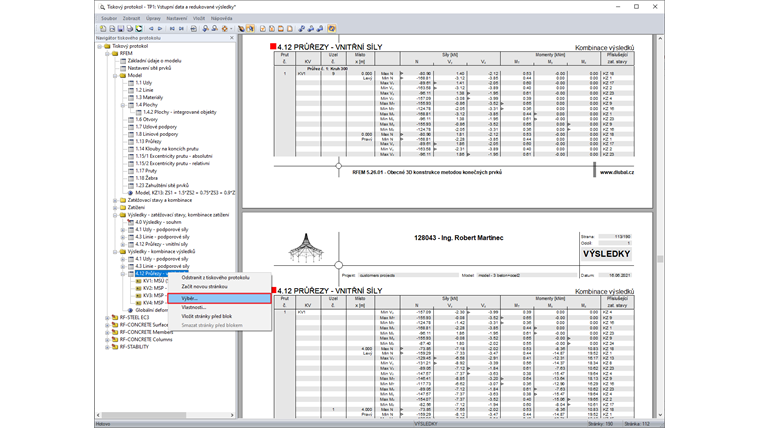
Task: Expand the RF-STABILITY node
Action: pos(108,347)
